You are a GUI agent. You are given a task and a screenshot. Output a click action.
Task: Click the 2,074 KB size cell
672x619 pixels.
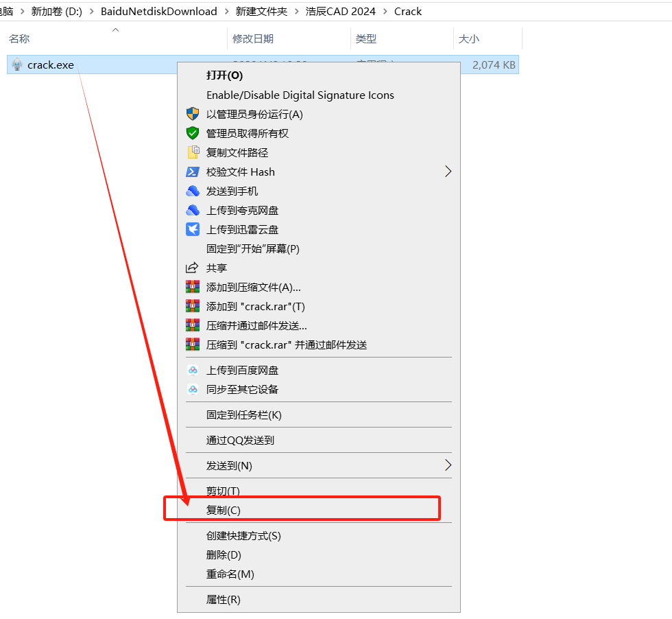pos(494,65)
